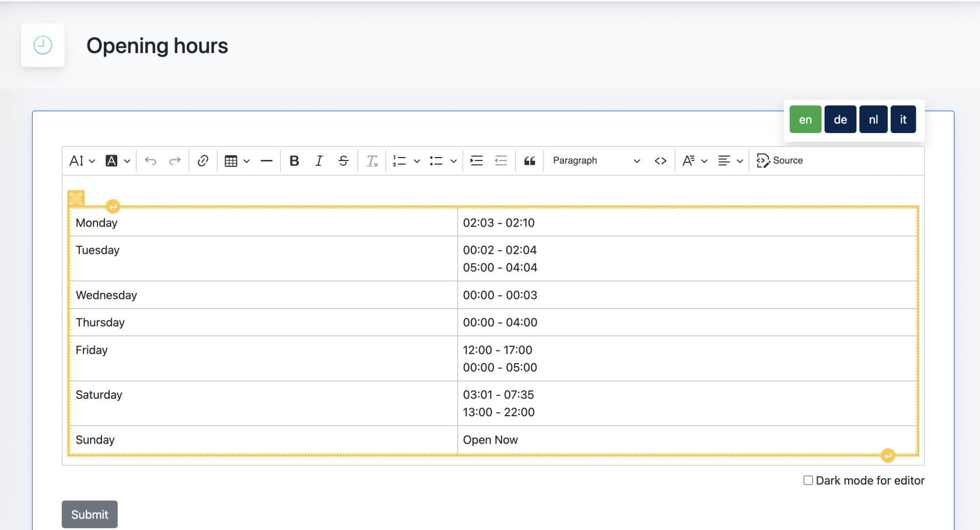Viewport: 980px width, 530px height.
Task: Expand the font size dropdown arrow
Action: [x=92, y=161]
